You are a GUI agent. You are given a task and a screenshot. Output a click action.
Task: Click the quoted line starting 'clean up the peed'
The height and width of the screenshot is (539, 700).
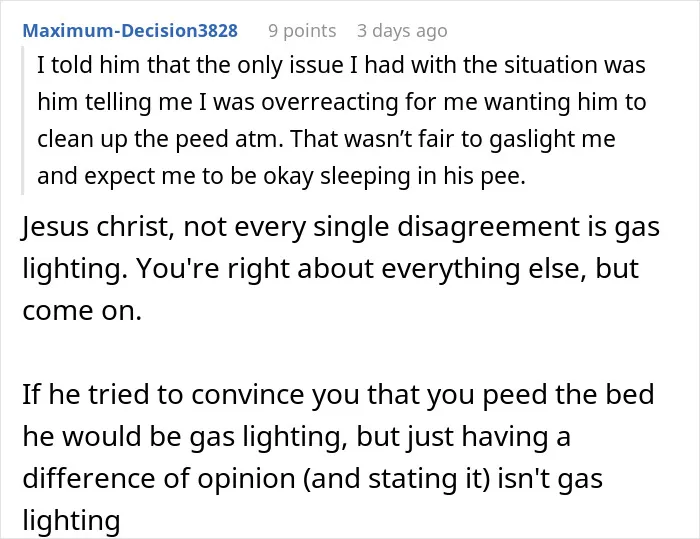tap(326, 139)
